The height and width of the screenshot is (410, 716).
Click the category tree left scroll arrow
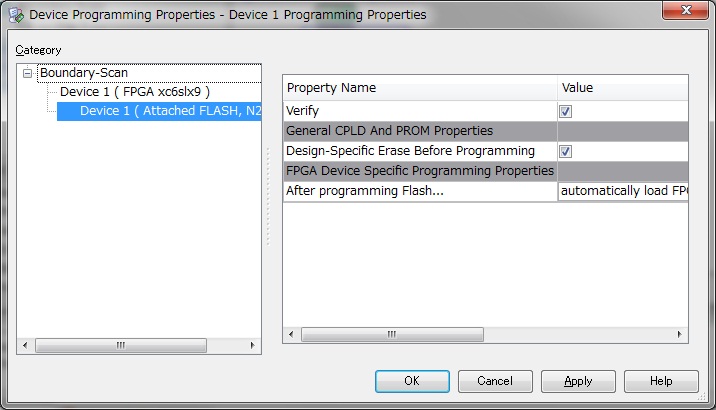pos(25,345)
